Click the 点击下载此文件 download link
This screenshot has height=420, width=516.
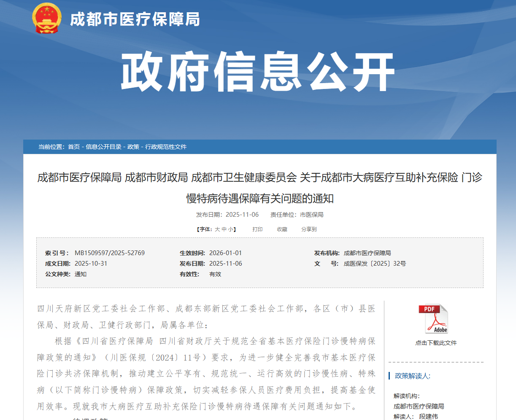coord(436,343)
